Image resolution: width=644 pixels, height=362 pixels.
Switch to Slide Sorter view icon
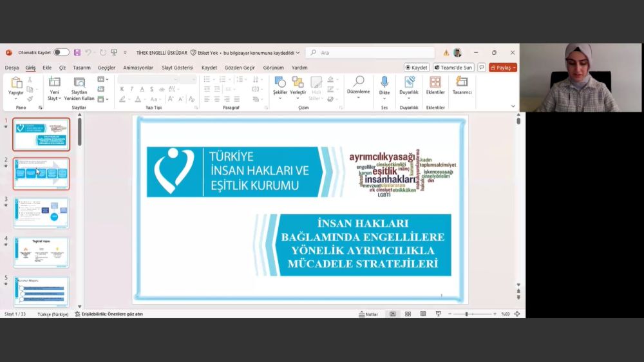[x=408, y=314]
